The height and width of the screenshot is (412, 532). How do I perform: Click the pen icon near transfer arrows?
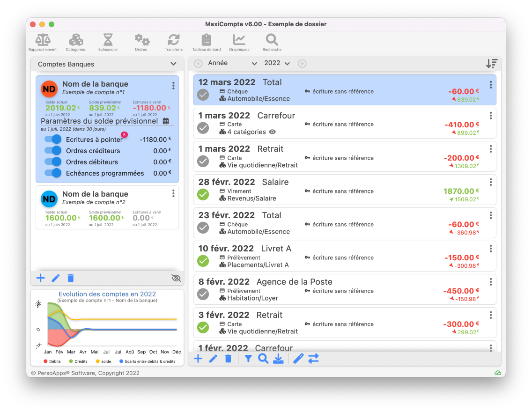pyautogui.click(x=298, y=359)
